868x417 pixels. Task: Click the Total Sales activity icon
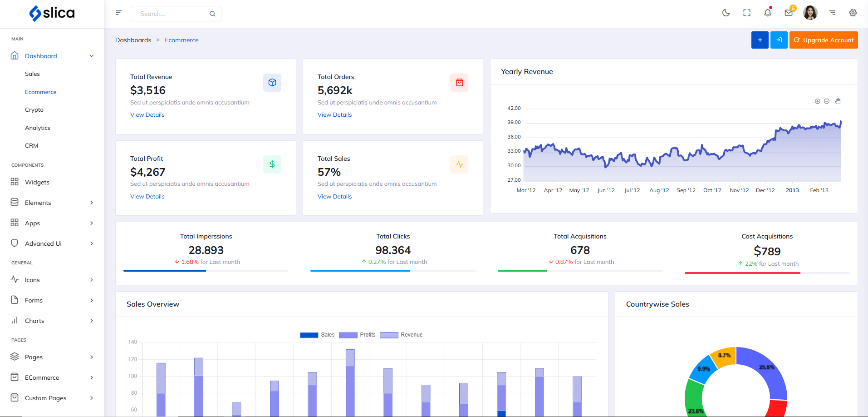[x=459, y=164]
